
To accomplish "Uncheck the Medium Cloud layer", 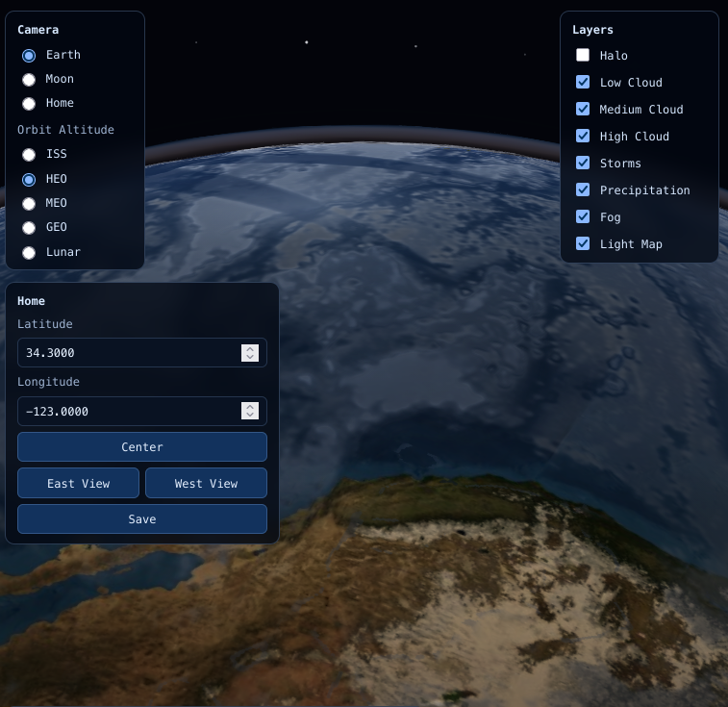I will pos(583,110).
